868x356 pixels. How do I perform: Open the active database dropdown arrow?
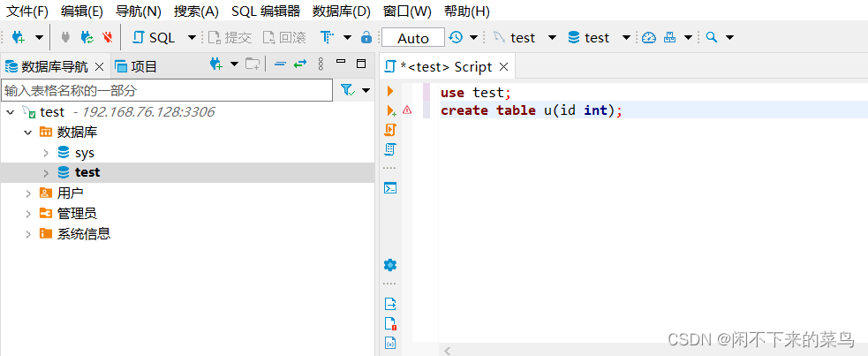click(626, 38)
